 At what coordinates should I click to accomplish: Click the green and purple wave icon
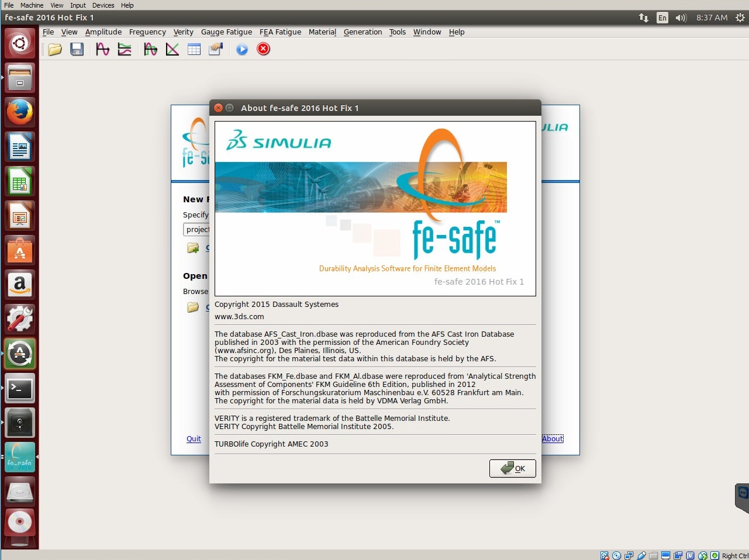point(150,50)
